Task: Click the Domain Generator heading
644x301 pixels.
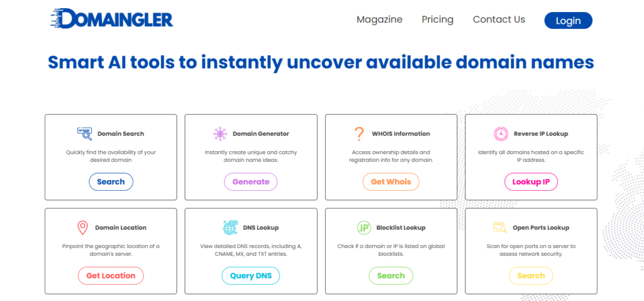Action: pyautogui.click(x=261, y=133)
